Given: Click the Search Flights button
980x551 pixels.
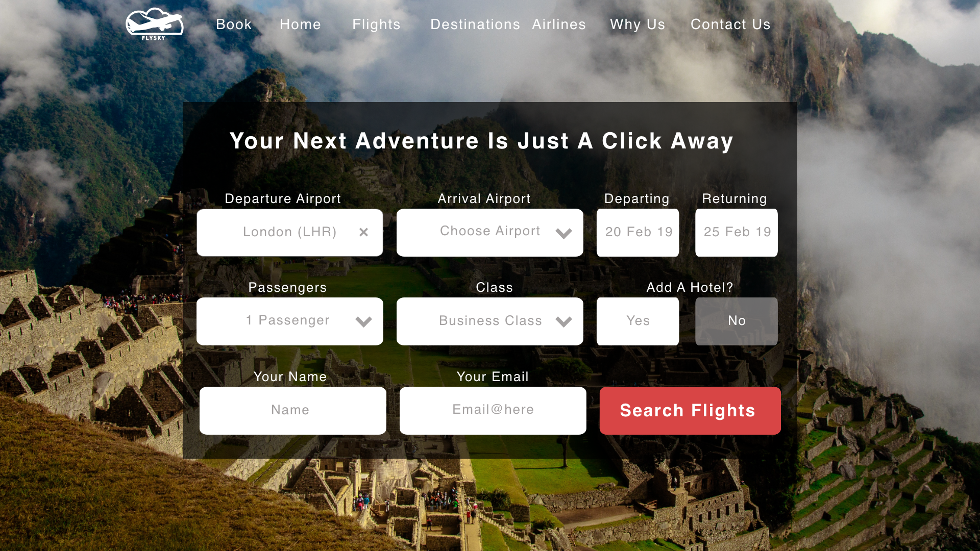Looking at the screenshot, I should (x=690, y=411).
